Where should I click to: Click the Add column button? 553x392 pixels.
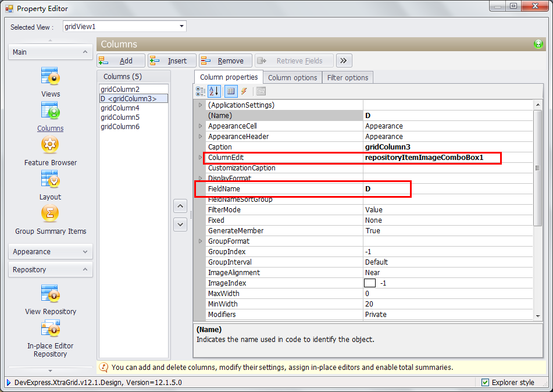[121, 60]
